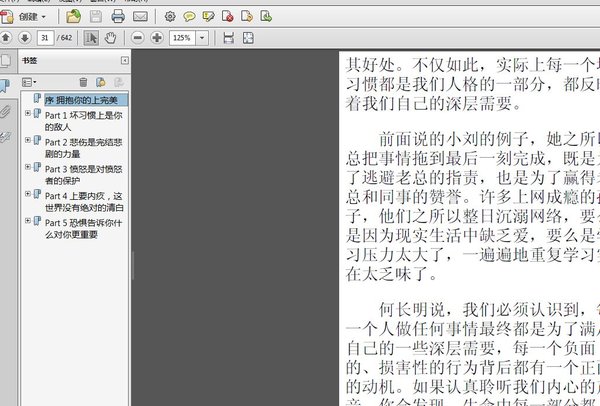Click the paragraph starting 何长明说
The height and width of the screenshot is (406, 600).
click(x=473, y=352)
